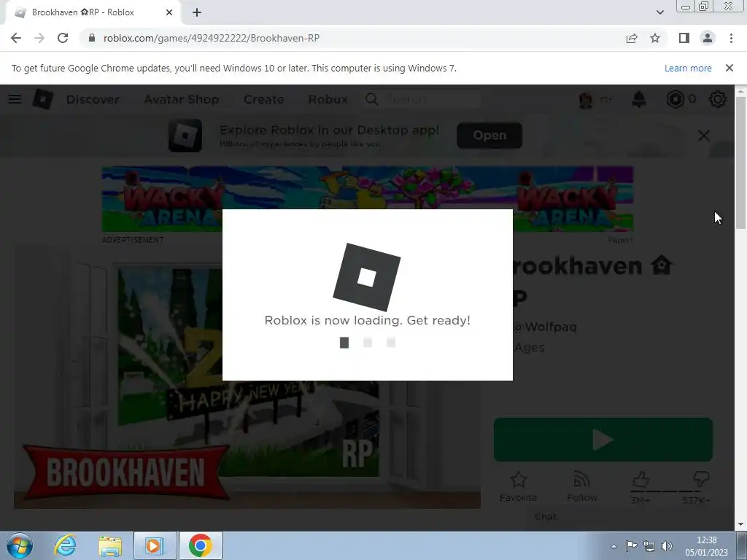This screenshot has width=747, height=560.
Task: Like the game with thumbs up
Action: tap(640, 479)
